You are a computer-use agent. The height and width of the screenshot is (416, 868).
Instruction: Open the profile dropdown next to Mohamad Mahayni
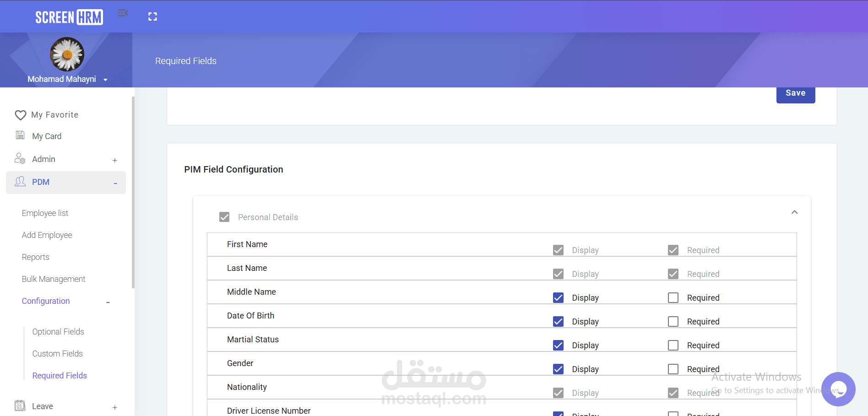105,79
